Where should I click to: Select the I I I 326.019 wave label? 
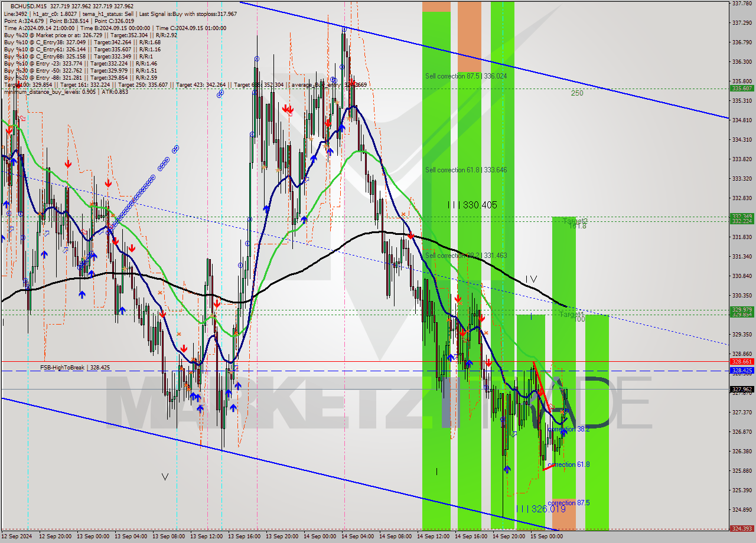[541, 509]
